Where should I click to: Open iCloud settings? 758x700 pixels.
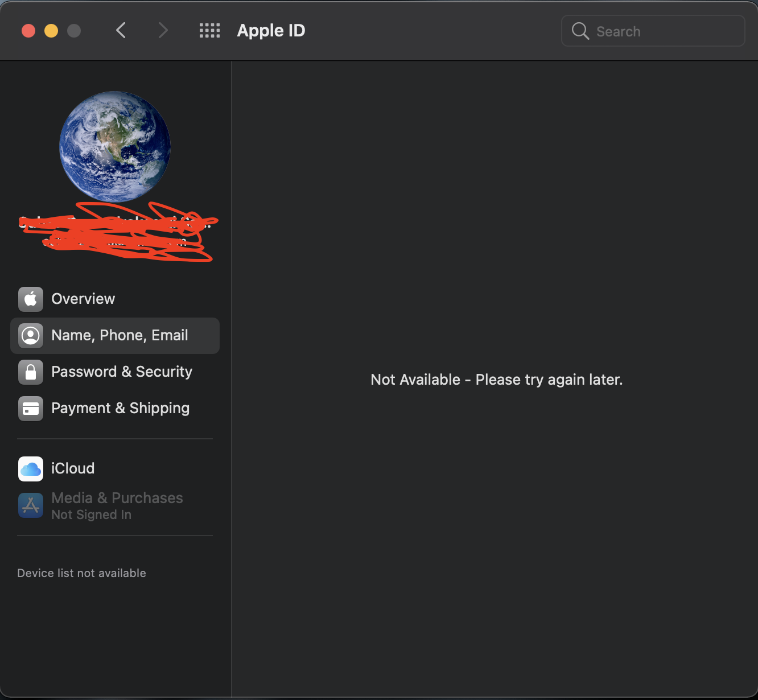click(115, 468)
